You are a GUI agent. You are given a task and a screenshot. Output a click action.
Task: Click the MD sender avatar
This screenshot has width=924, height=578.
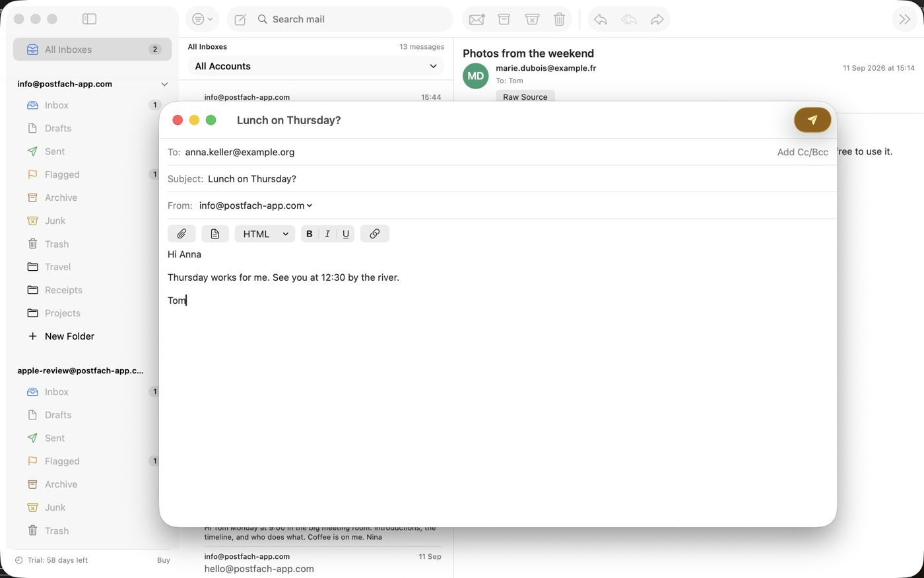point(476,76)
